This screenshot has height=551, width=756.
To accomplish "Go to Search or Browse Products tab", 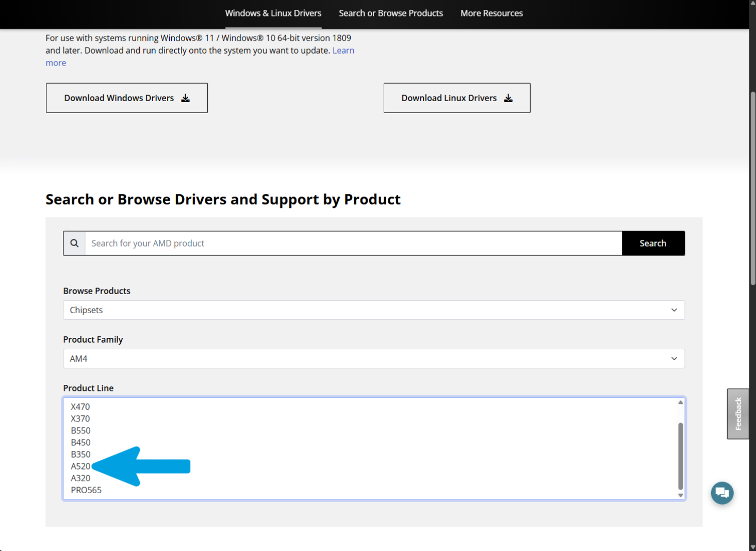I will 391,13.
